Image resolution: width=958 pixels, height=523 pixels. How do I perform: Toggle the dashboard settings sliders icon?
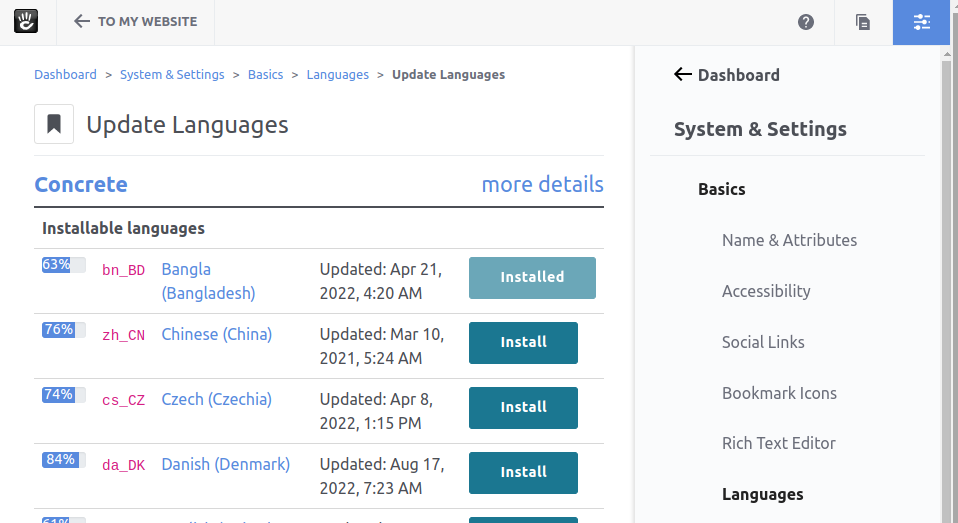click(x=921, y=22)
